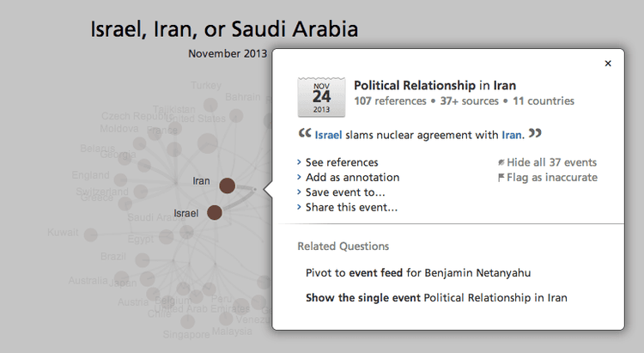The width and height of the screenshot is (644, 353).
Task: Click the Hide all 37 events icon
Action: point(501,162)
